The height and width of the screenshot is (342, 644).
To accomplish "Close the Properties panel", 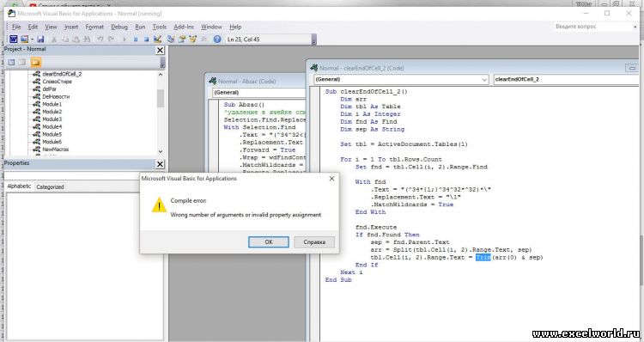I will (160, 164).
